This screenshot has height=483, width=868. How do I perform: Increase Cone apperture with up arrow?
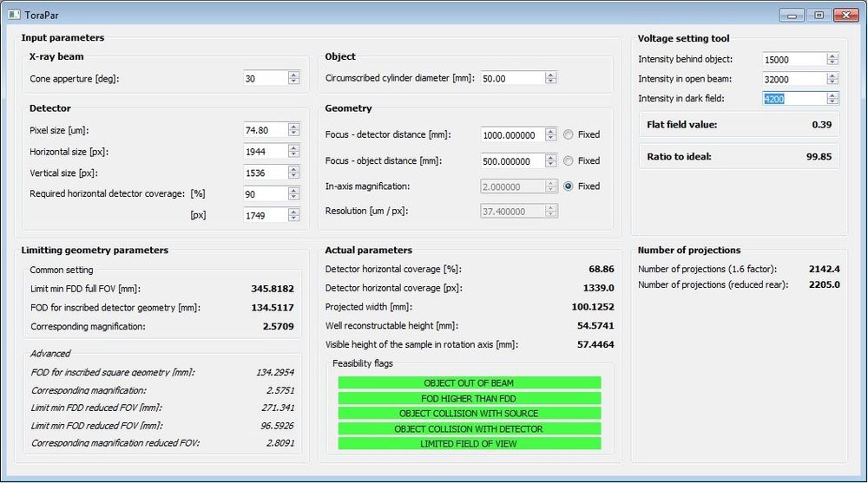click(293, 75)
